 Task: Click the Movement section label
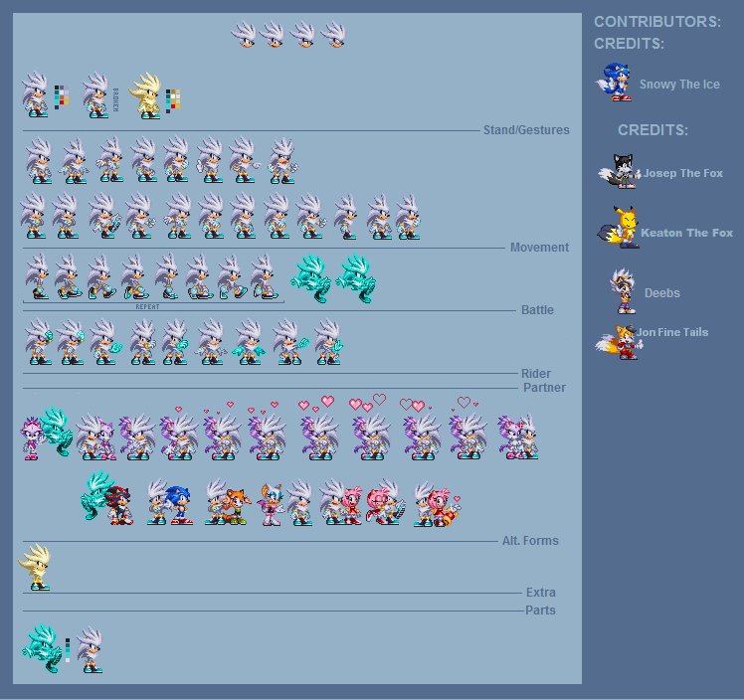click(x=539, y=247)
